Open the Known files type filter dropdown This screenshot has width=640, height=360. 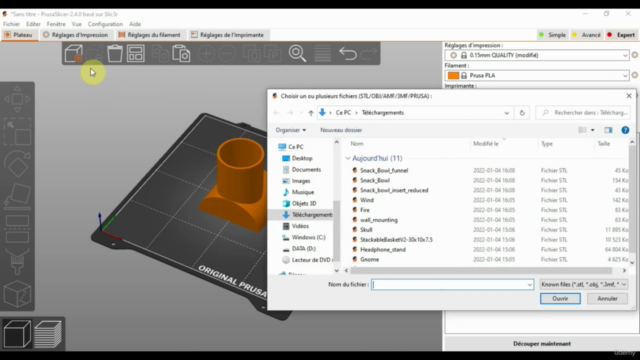(584, 284)
